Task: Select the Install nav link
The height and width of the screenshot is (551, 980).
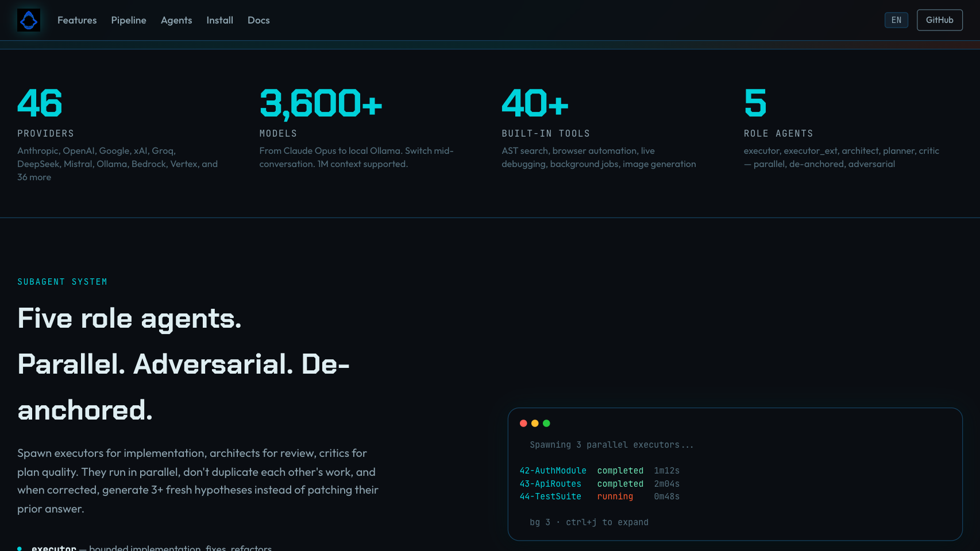Action: pyautogui.click(x=220, y=20)
